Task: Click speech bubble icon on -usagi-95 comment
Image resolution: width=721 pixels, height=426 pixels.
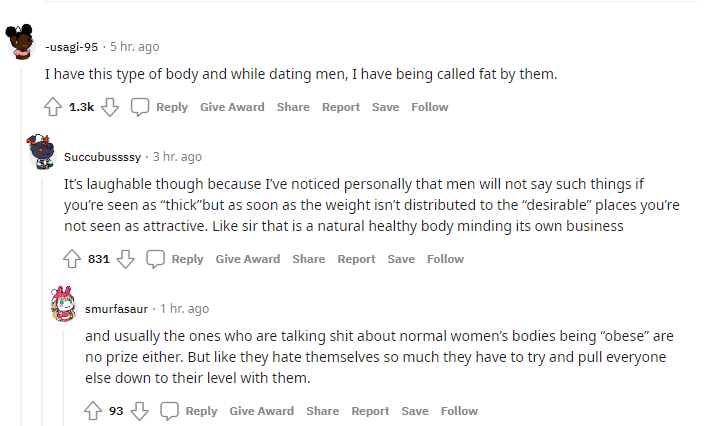Action: 140,107
